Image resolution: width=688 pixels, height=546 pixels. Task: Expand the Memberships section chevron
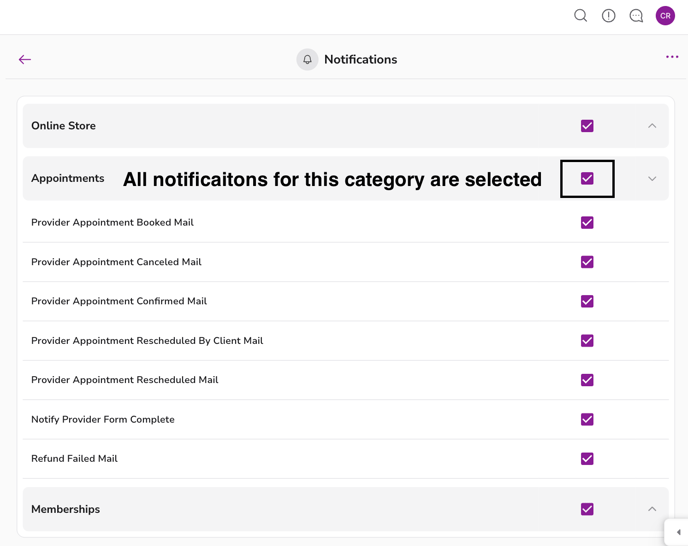click(x=652, y=509)
